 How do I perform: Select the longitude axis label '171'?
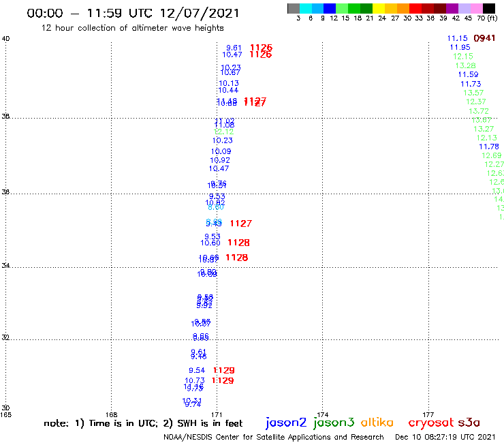click(217, 414)
